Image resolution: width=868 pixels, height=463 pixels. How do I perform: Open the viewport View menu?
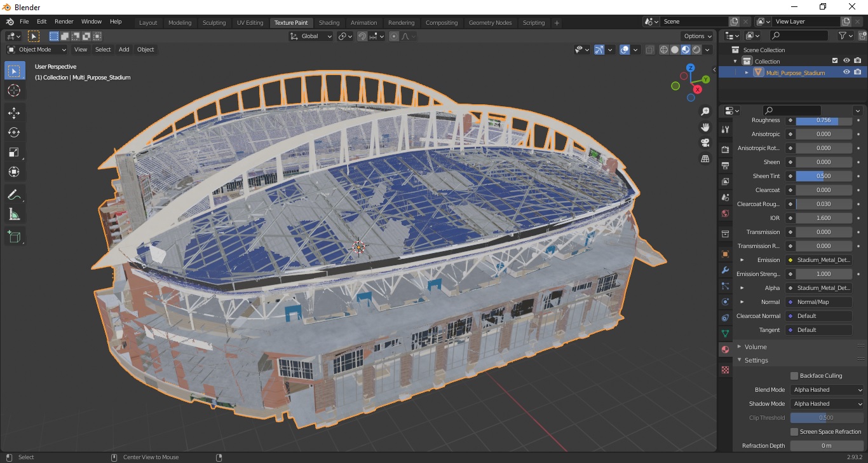click(81, 50)
